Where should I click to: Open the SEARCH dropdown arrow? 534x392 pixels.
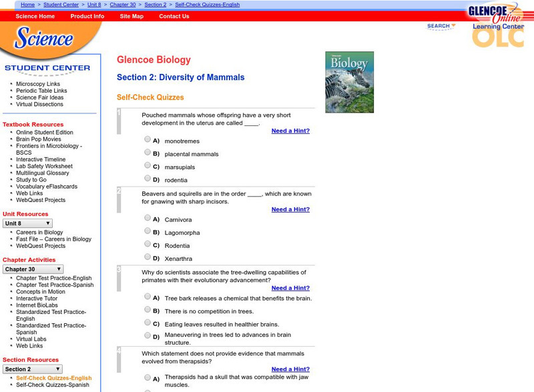click(x=454, y=25)
